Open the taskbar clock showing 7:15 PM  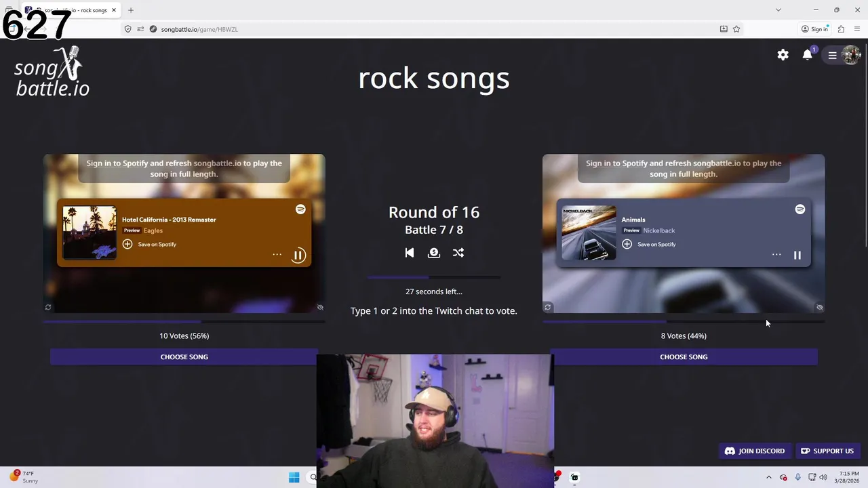click(x=848, y=477)
